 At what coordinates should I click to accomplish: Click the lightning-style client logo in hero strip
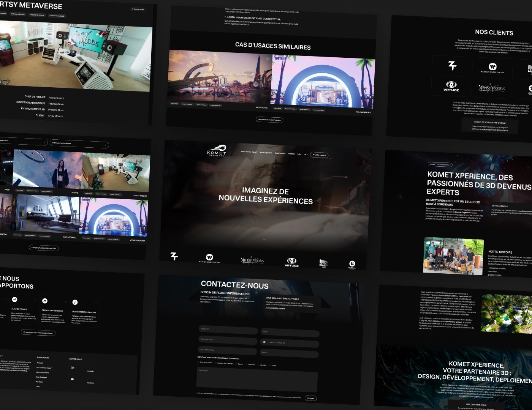[174, 256]
